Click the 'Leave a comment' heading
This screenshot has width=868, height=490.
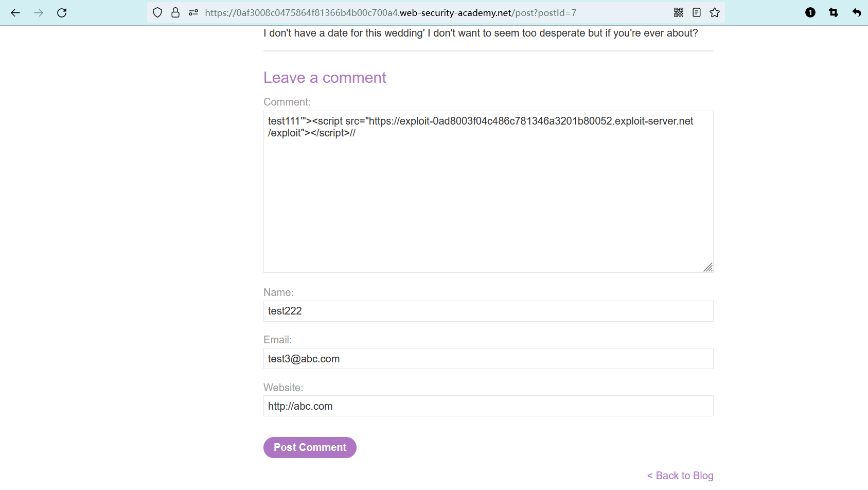pyautogui.click(x=325, y=78)
